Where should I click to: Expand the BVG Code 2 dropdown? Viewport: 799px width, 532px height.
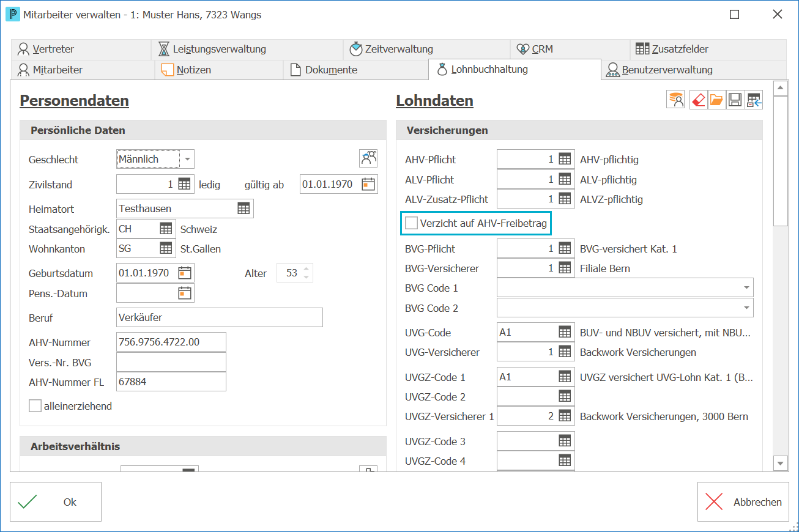[x=746, y=308]
